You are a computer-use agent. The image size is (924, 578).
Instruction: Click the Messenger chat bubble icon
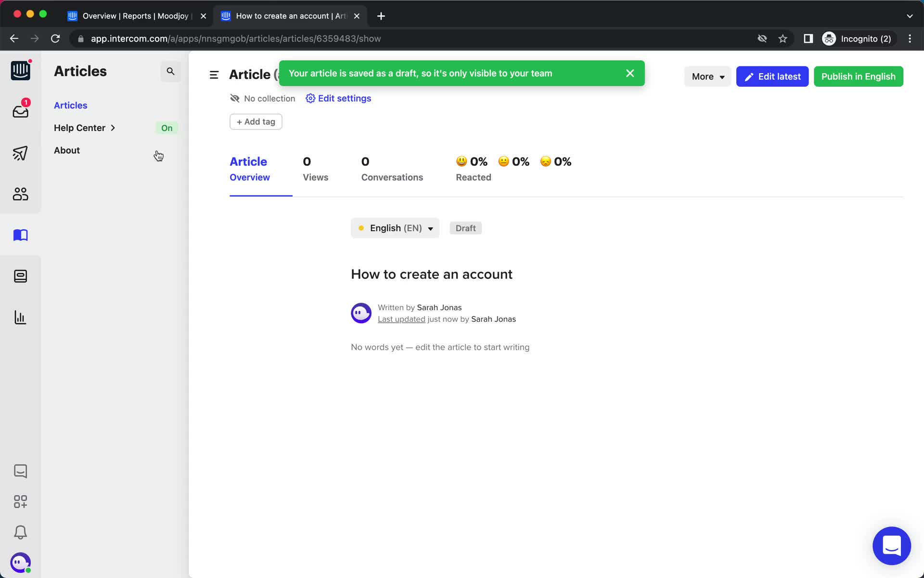pyautogui.click(x=892, y=545)
